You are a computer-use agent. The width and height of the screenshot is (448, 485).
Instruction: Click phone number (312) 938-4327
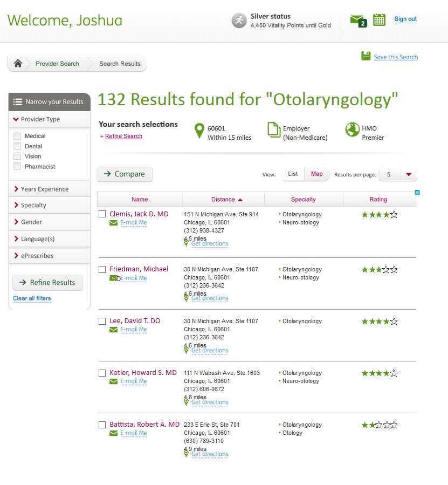[x=204, y=230]
